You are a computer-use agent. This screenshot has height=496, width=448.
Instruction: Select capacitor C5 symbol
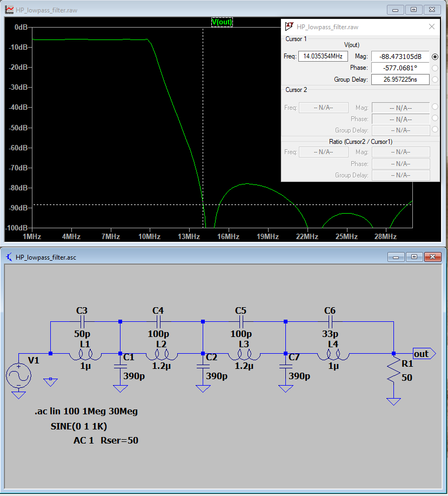(x=241, y=322)
